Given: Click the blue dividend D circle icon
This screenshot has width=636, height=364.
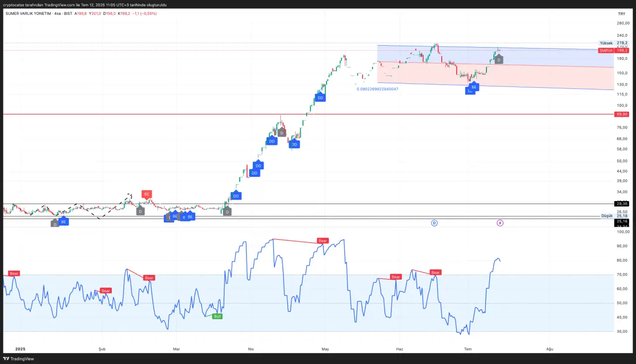Looking at the screenshot, I should click(434, 223).
